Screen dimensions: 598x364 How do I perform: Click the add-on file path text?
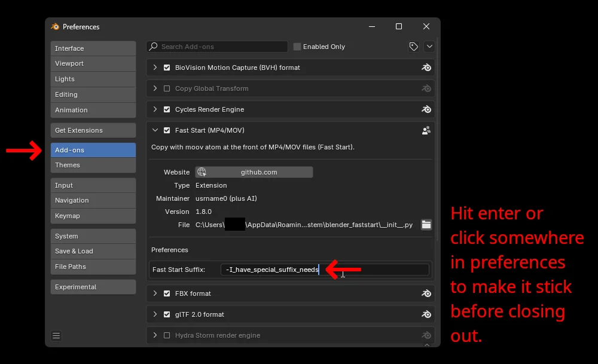point(304,225)
